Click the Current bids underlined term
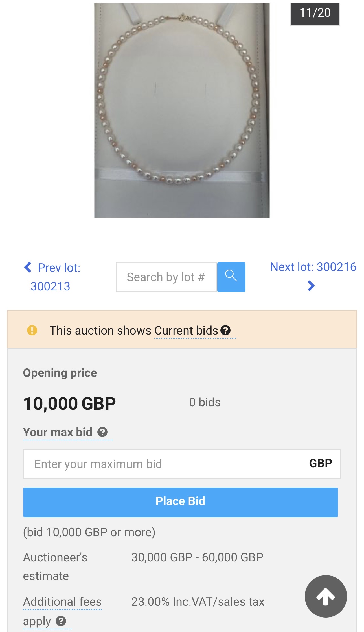 pos(186,330)
